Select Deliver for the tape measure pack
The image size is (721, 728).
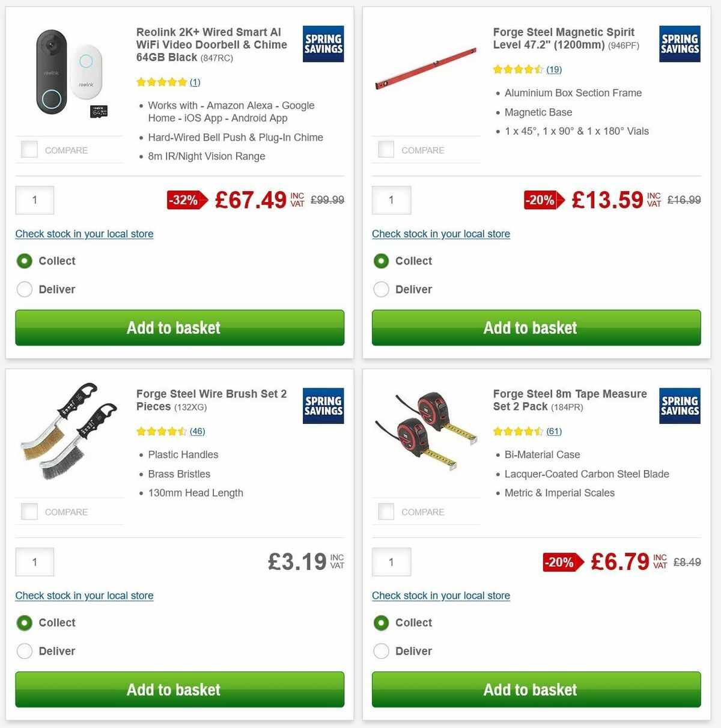(x=382, y=651)
